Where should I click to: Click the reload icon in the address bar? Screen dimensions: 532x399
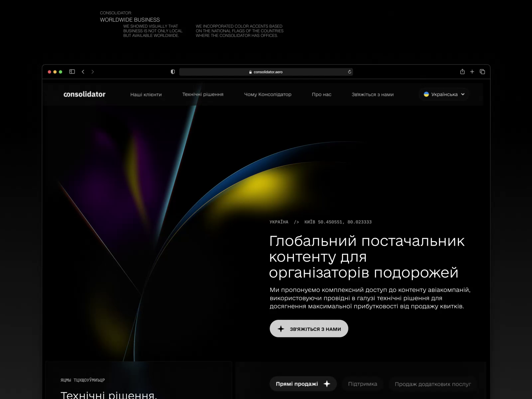349,71
